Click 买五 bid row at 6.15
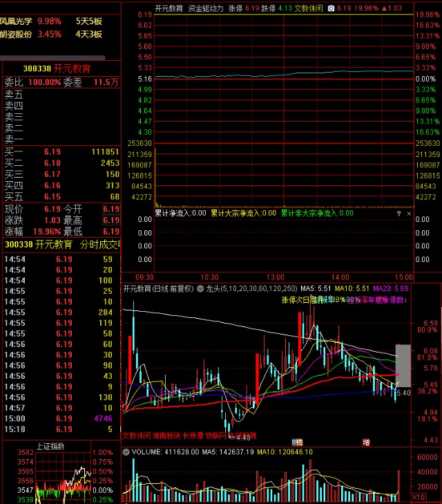The image size is (442, 504). click(x=61, y=196)
